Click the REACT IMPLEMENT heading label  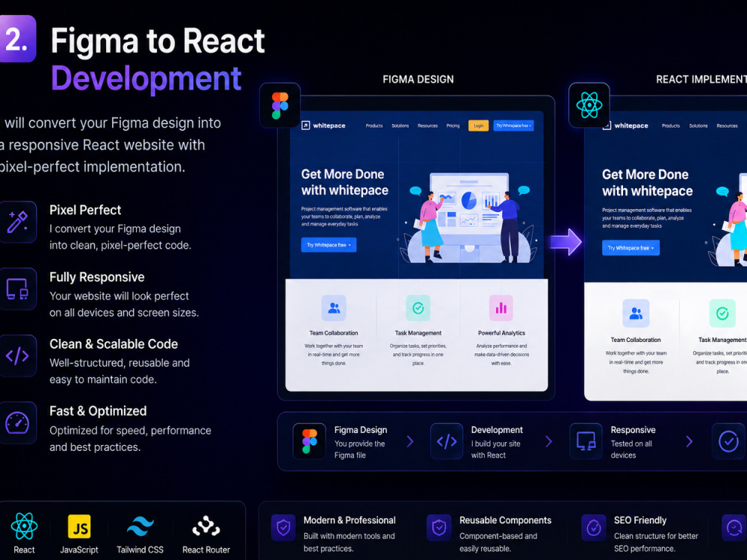pos(701,80)
